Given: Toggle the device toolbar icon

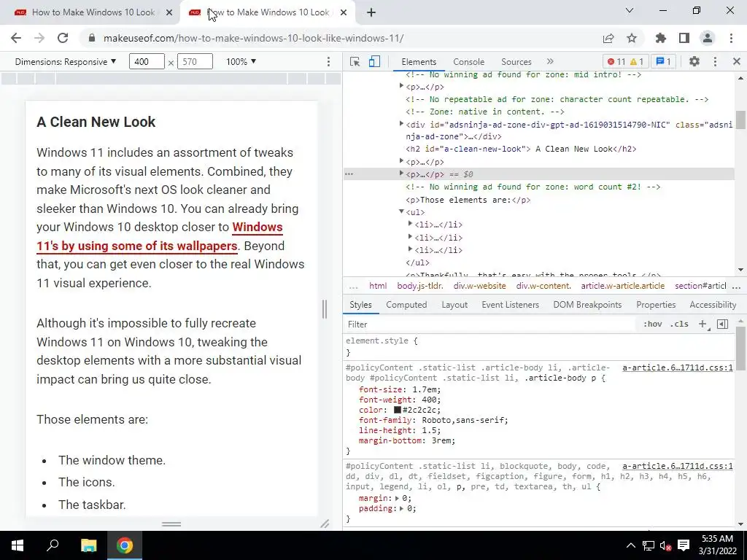Looking at the screenshot, I should point(374,61).
